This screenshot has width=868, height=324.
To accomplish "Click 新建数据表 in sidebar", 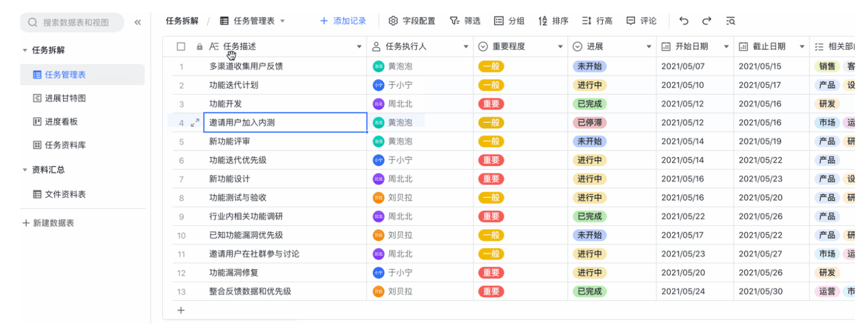I will (48, 223).
